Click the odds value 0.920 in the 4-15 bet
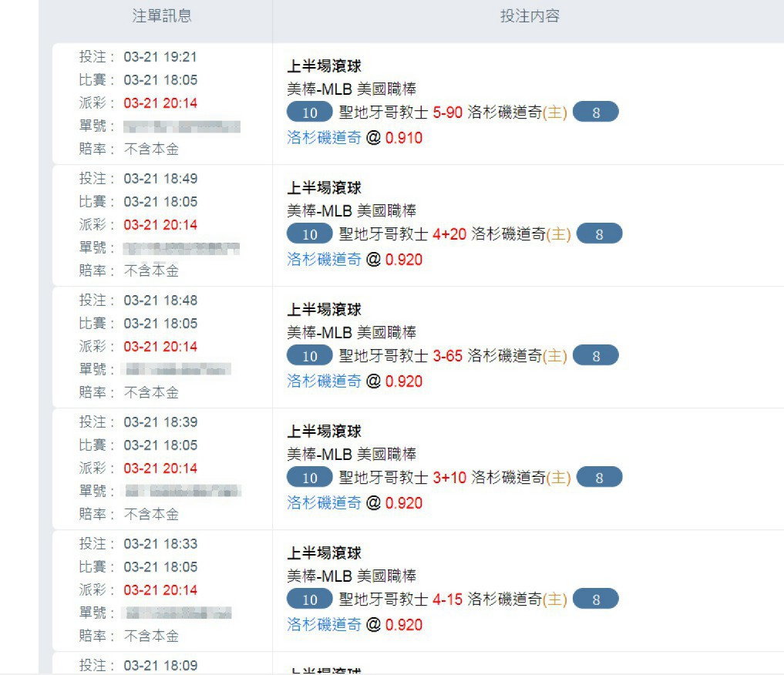Screen dimensions: 784x675 click(404, 625)
